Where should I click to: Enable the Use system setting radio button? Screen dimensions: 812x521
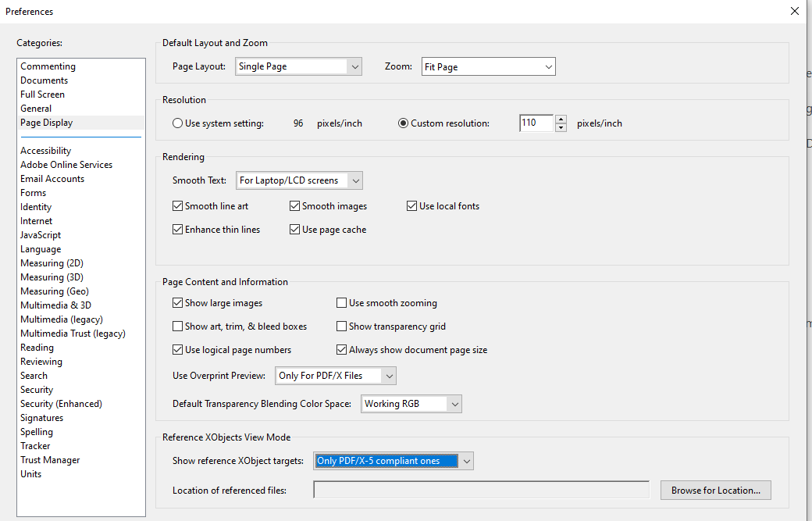(177, 123)
